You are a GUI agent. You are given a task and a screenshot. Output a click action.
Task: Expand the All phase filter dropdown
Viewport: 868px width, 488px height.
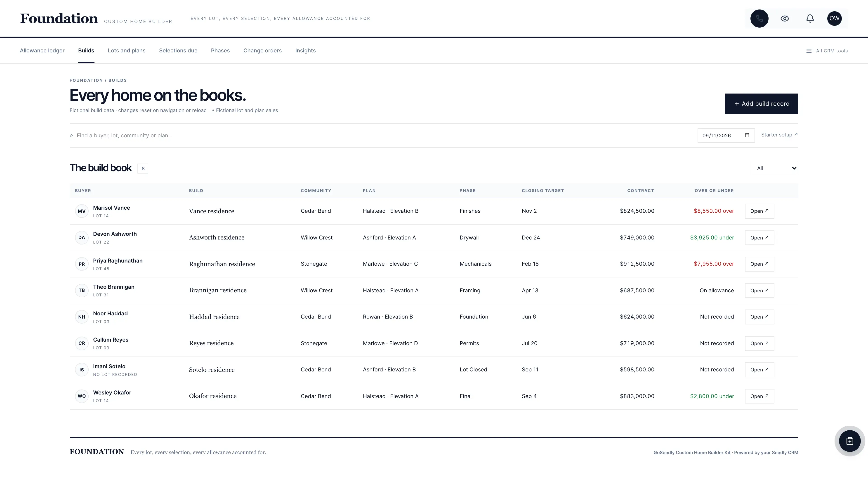click(x=774, y=168)
